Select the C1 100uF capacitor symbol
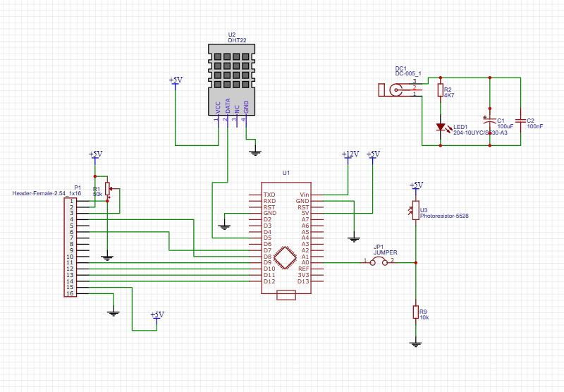 point(489,121)
